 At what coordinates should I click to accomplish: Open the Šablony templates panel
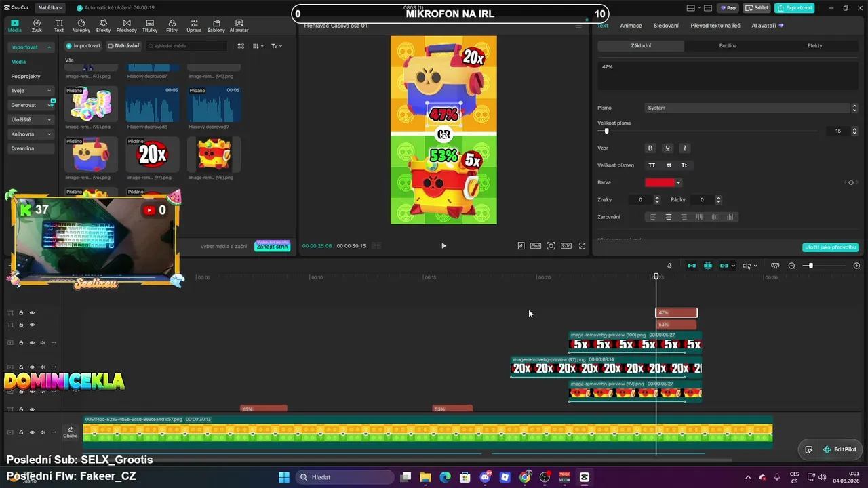(216, 26)
